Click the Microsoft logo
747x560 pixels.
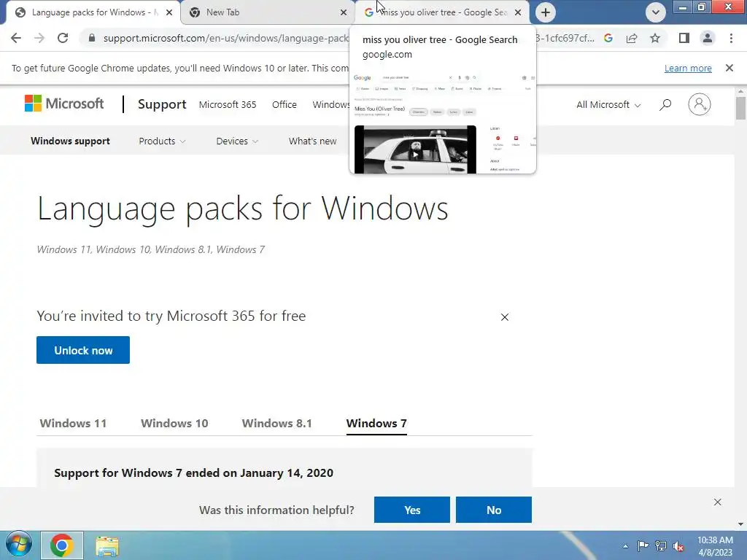click(64, 104)
